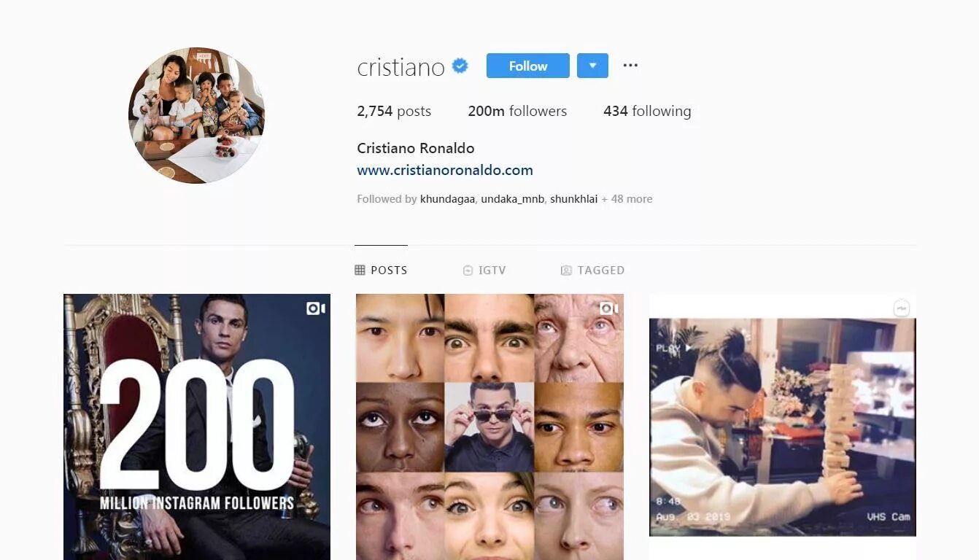Switch to the TAGGED tab
Image resolution: width=979 pixels, height=560 pixels.
coord(592,271)
